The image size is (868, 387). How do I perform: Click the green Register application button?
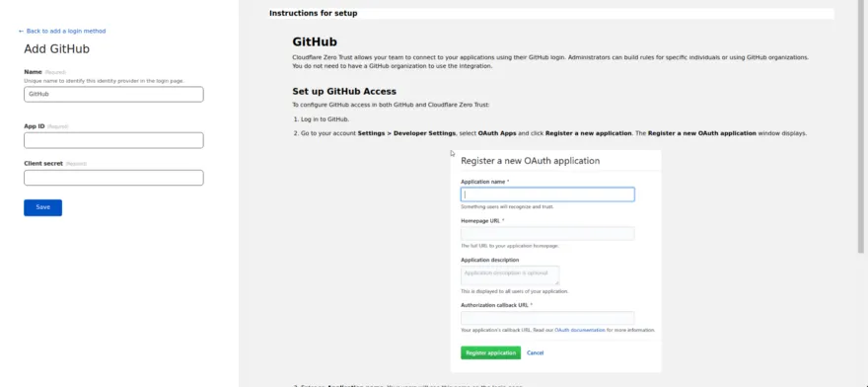click(x=490, y=352)
